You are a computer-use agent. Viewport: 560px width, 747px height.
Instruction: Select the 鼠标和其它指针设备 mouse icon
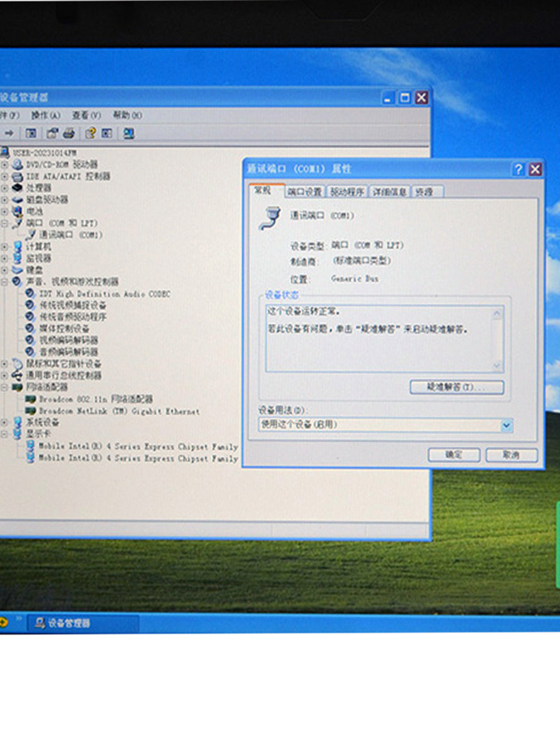[17, 364]
